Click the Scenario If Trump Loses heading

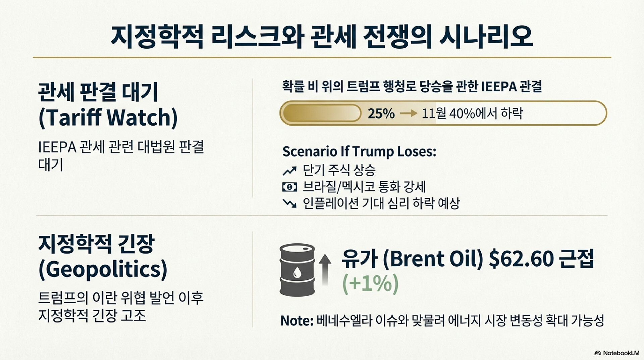[x=359, y=151]
